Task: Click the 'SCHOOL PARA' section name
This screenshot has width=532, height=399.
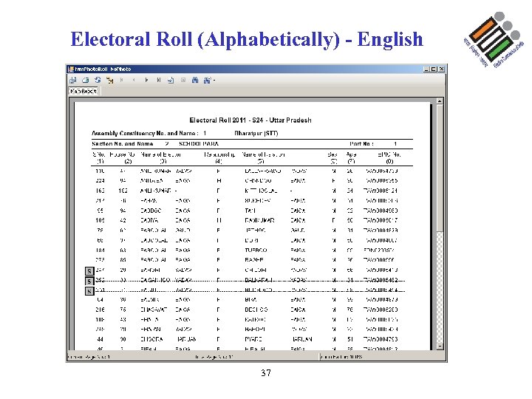Action: pos(199,144)
